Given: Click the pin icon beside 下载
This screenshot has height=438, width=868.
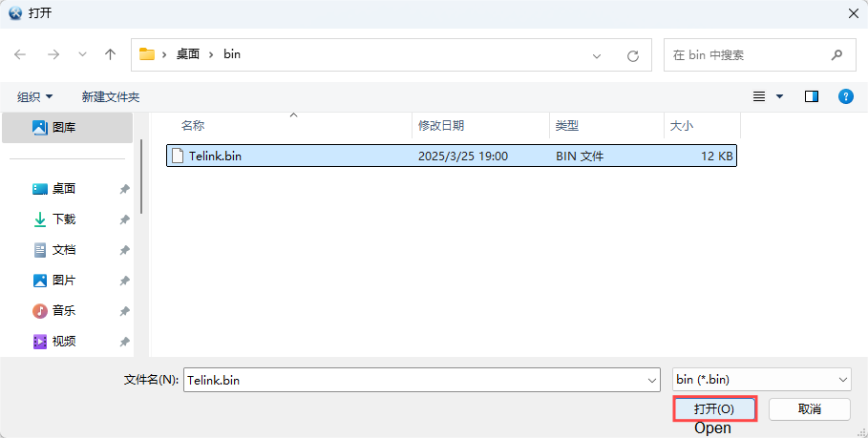Looking at the screenshot, I should point(124,219).
